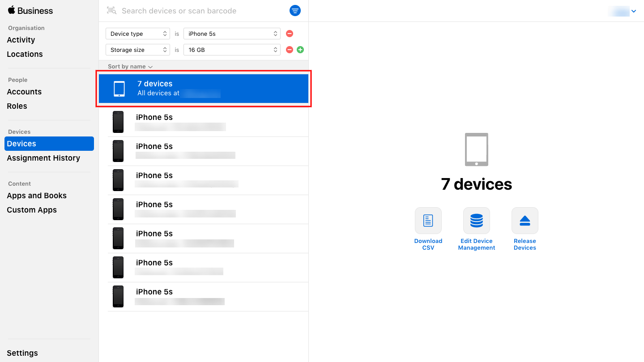Open Edit Device Management
Viewport: 644px width, 362px height.
(x=476, y=220)
